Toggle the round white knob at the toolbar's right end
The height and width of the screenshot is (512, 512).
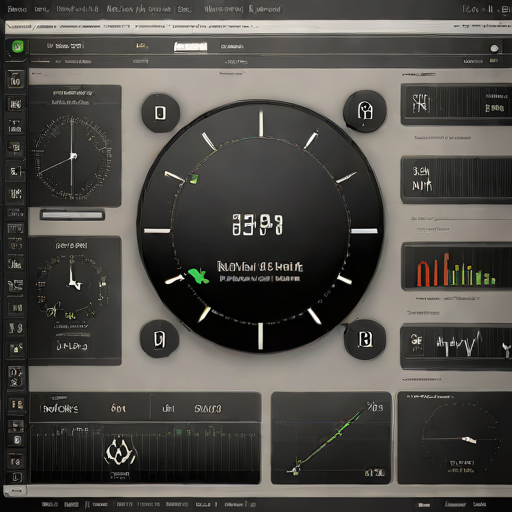[x=494, y=48]
